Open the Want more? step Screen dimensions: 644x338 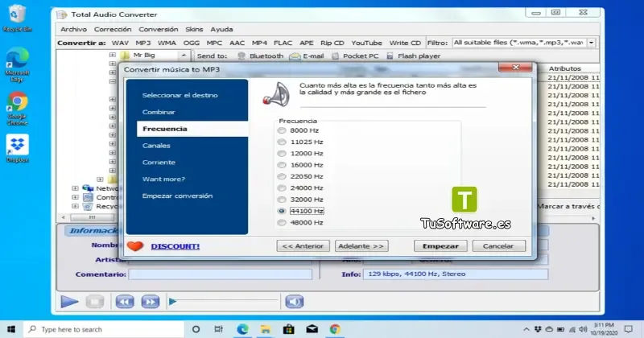163,179
